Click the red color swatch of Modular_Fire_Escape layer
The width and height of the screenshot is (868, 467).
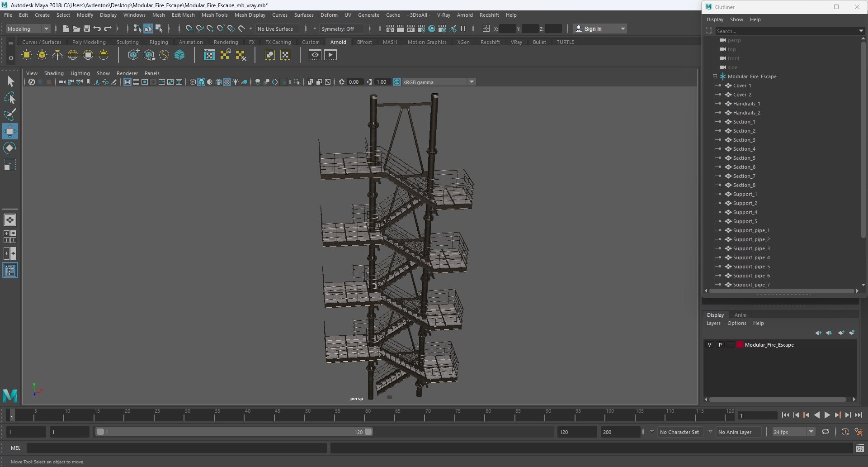[740, 345]
